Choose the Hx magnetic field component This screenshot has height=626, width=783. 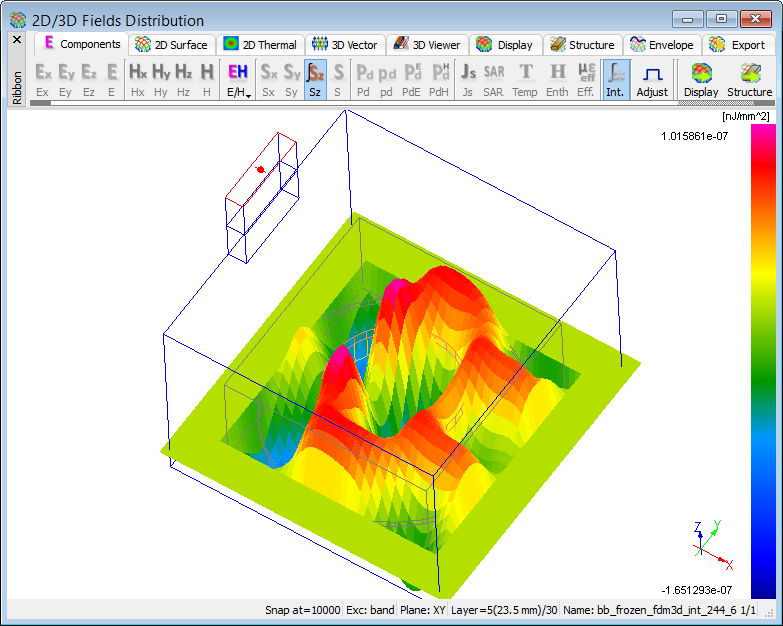138,79
